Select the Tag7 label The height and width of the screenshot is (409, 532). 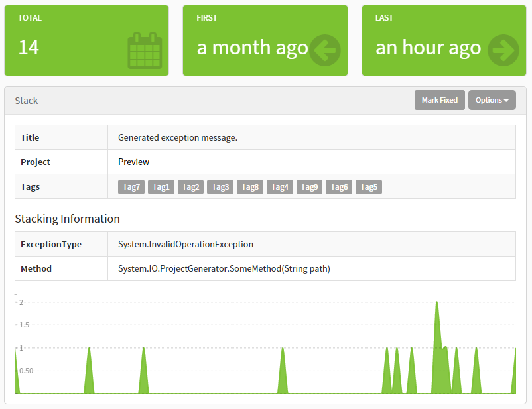click(131, 187)
